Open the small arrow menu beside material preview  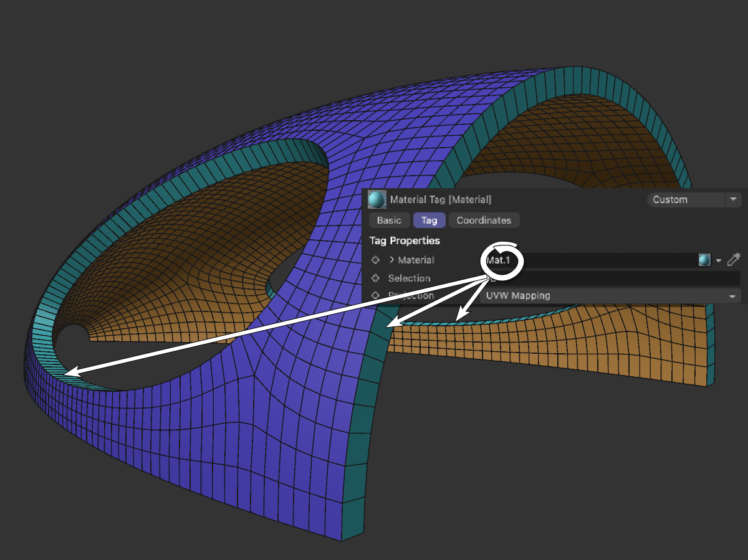pos(719,260)
